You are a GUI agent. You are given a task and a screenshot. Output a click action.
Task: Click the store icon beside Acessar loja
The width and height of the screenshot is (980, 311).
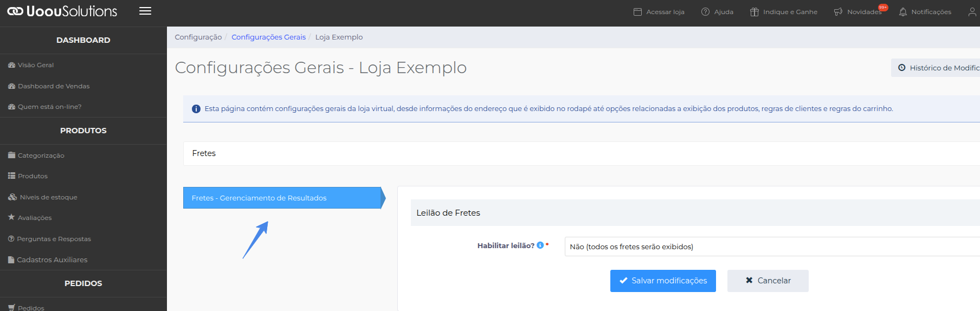coord(637,12)
